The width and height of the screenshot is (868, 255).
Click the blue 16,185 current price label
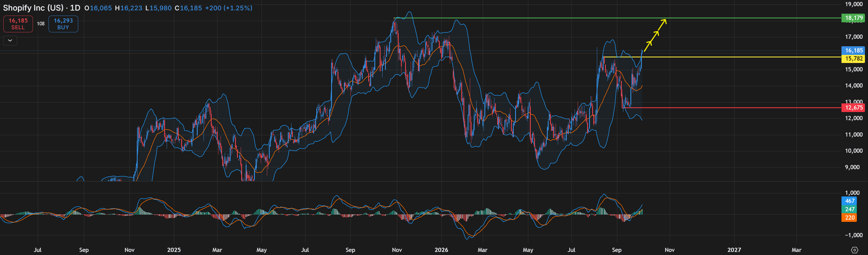click(853, 50)
